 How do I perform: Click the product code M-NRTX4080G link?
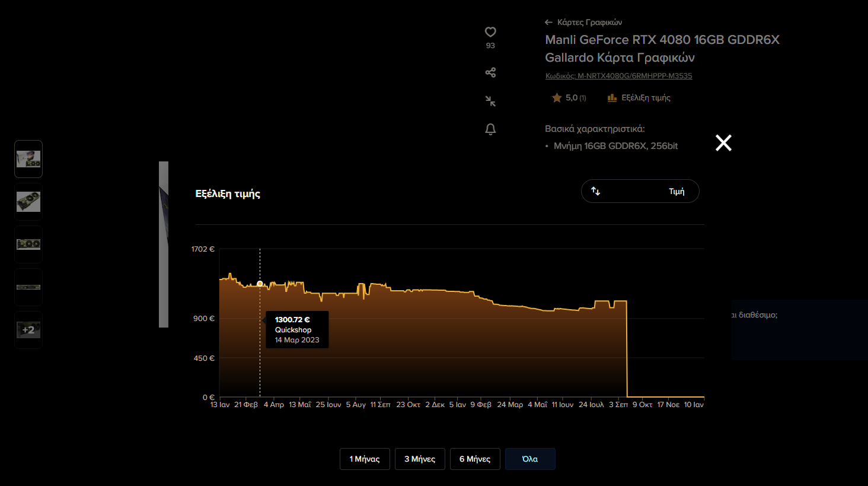[618, 76]
